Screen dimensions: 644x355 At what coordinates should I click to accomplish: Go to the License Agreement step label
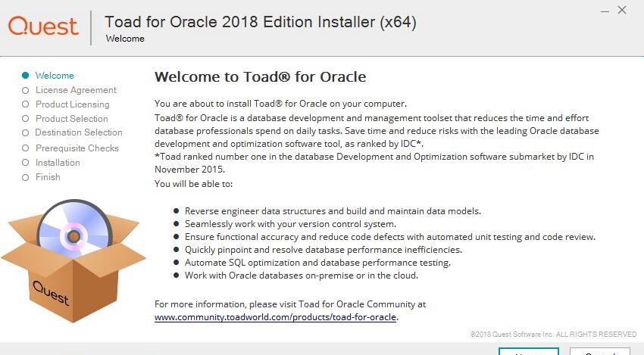(76, 90)
